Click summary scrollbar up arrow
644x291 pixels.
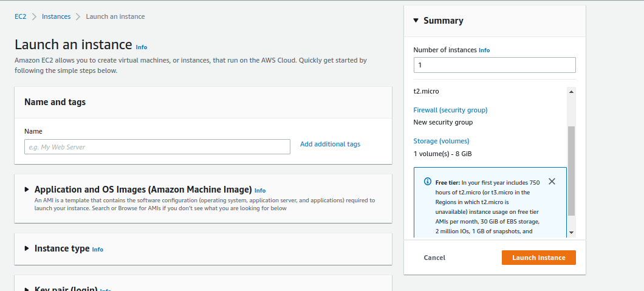[571, 92]
